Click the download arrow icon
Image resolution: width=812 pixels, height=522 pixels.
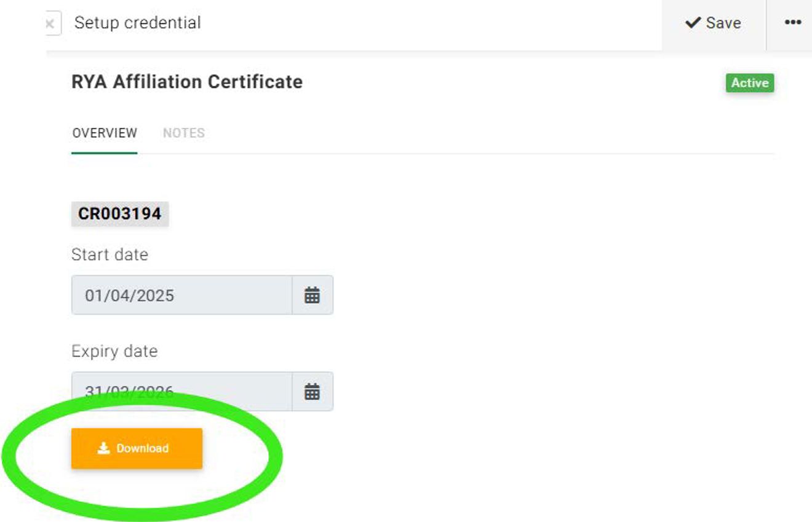click(103, 448)
